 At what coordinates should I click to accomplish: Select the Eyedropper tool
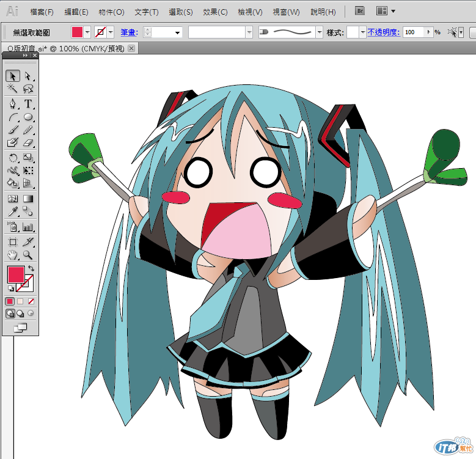pyautogui.click(x=13, y=211)
